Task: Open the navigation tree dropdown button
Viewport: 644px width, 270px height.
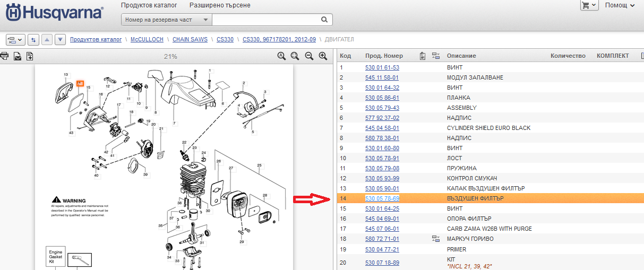Action: [16, 40]
